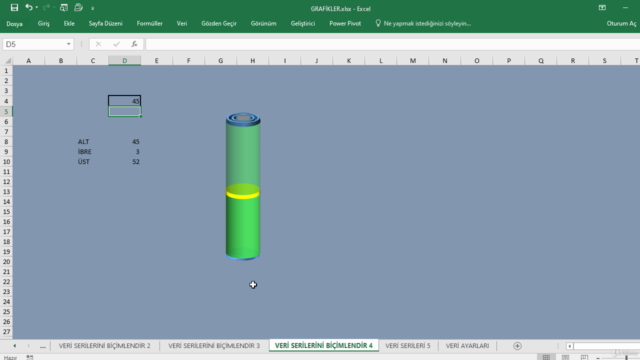
Task: Click the Undo arrow icon
Action: [29, 7]
